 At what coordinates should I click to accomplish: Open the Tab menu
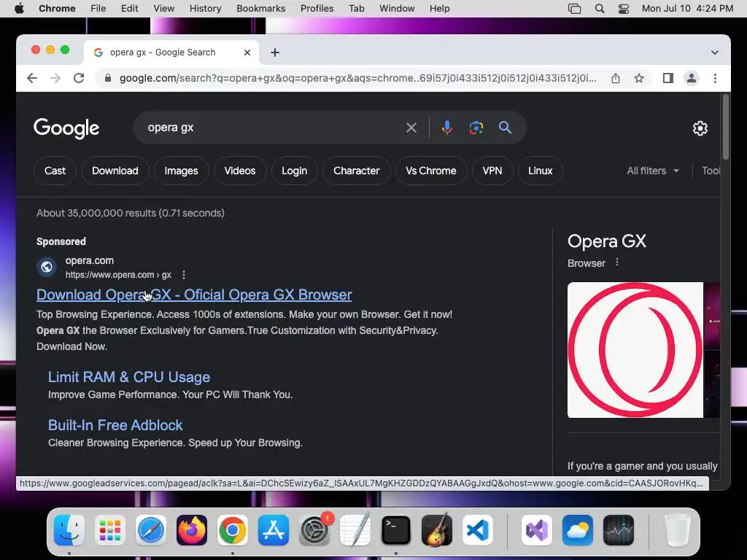[356, 9]
